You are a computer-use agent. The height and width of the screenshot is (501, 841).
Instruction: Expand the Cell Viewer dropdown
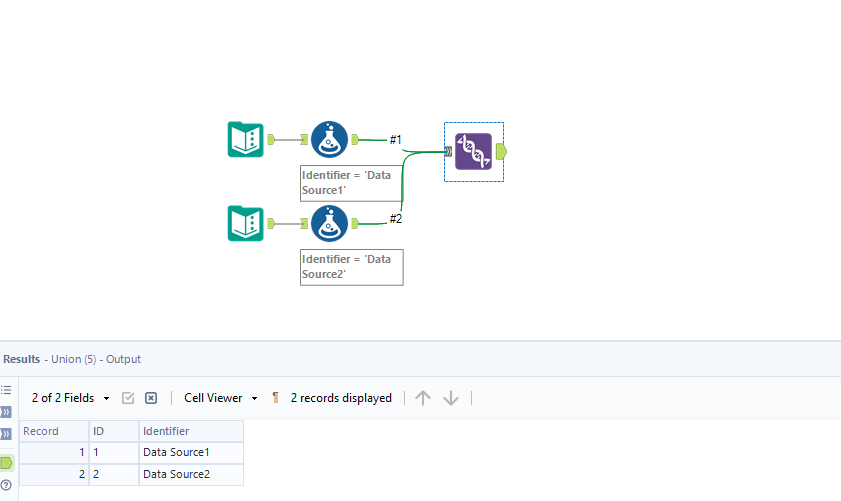(x=220, y=398)
